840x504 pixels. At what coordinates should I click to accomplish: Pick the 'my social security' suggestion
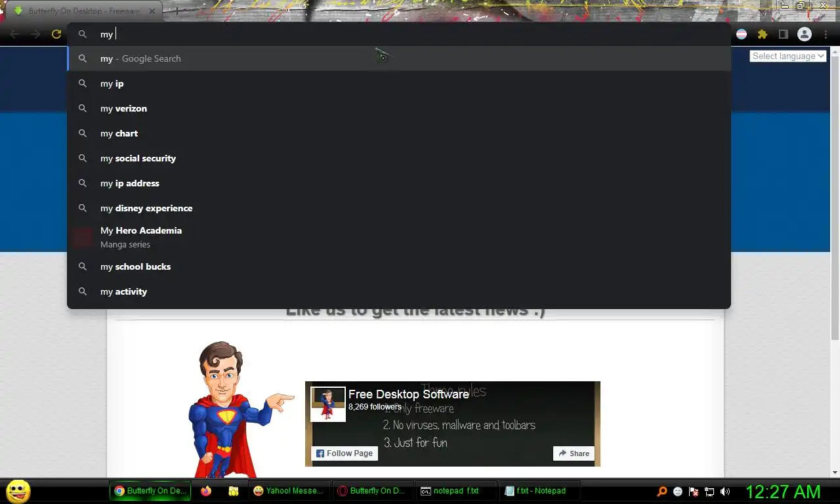click(399, 158)
